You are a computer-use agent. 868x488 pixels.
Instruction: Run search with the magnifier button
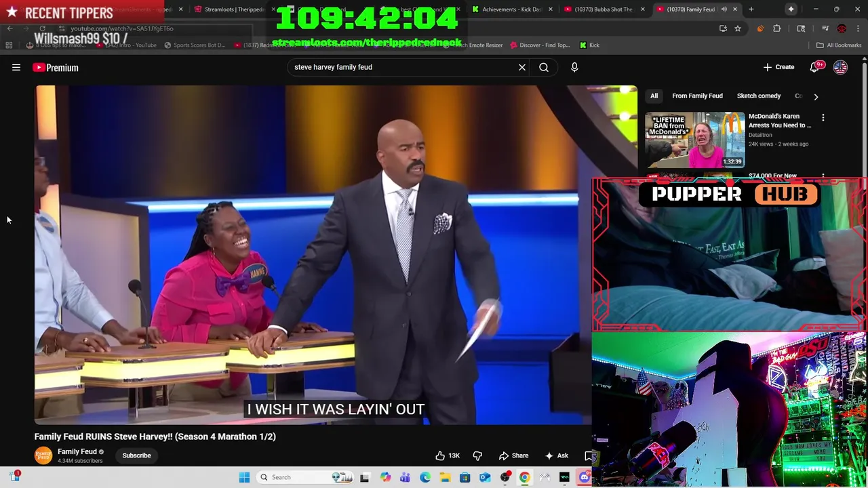[544, 67]
